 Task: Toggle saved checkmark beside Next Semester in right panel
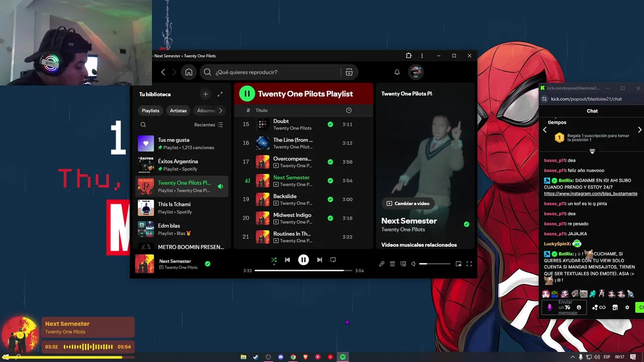(x=466, y=224)
